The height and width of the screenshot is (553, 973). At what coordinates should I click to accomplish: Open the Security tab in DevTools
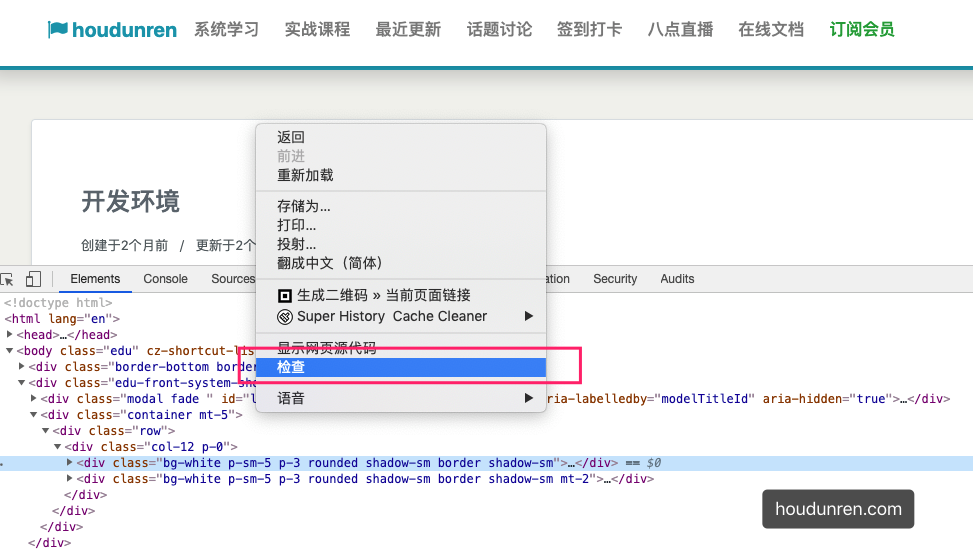pyautogui.click(x=614, y=279)
